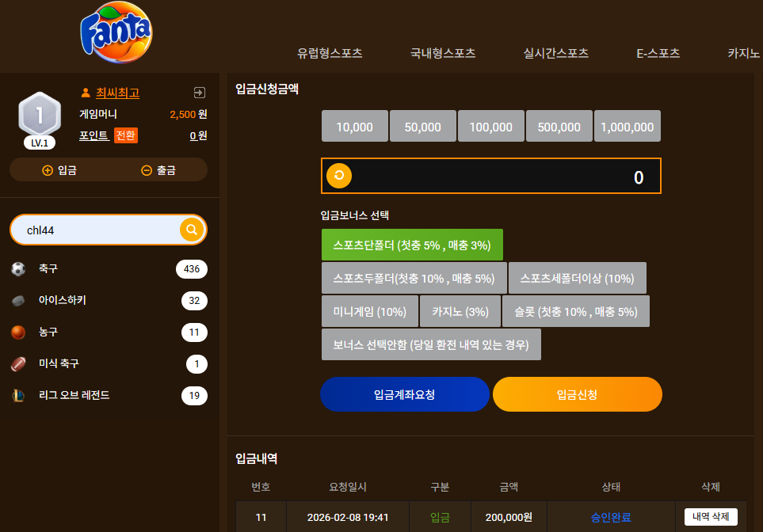Click the orange search magnifier icon
This screenshot has height=532, width=763.
[x=192, y=230]
